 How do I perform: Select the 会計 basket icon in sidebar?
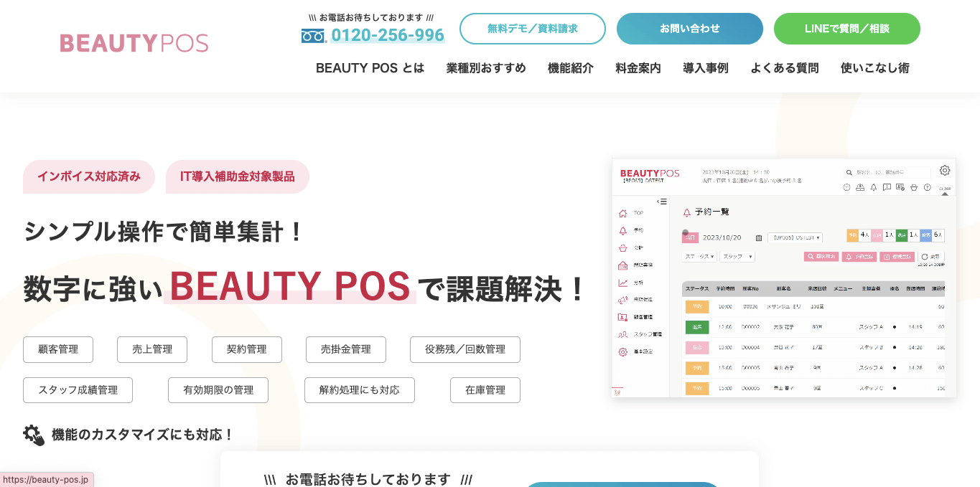point(622,248)
